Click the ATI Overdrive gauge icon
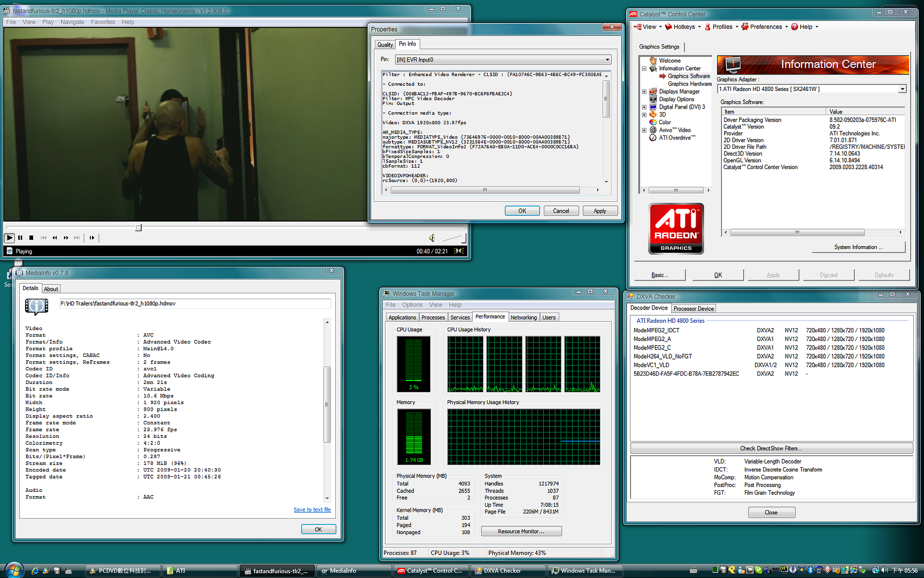The image size is (924, 578). click(x=653, y=138)
